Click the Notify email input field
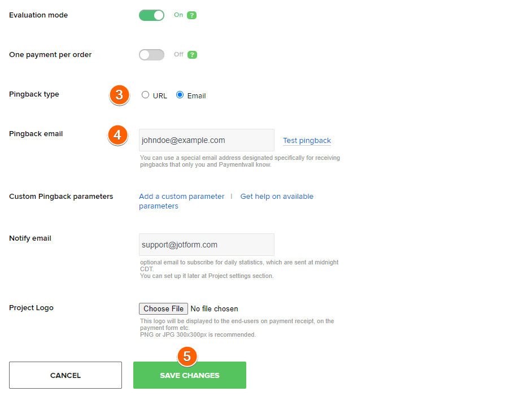Screen dimensions: 532x400 pyautogui.click(x=206, y=245)
